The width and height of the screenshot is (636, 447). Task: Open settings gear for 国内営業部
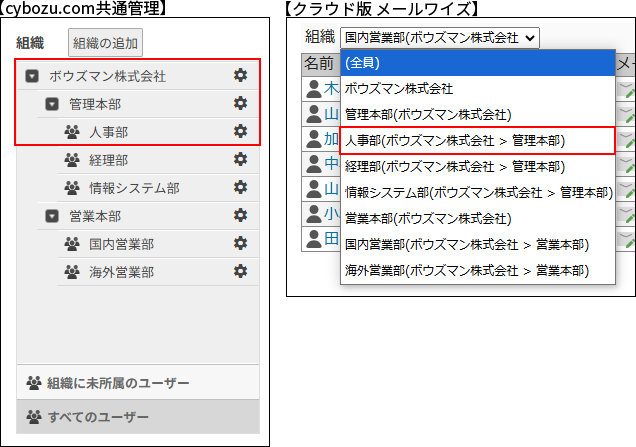coord(241,243)
